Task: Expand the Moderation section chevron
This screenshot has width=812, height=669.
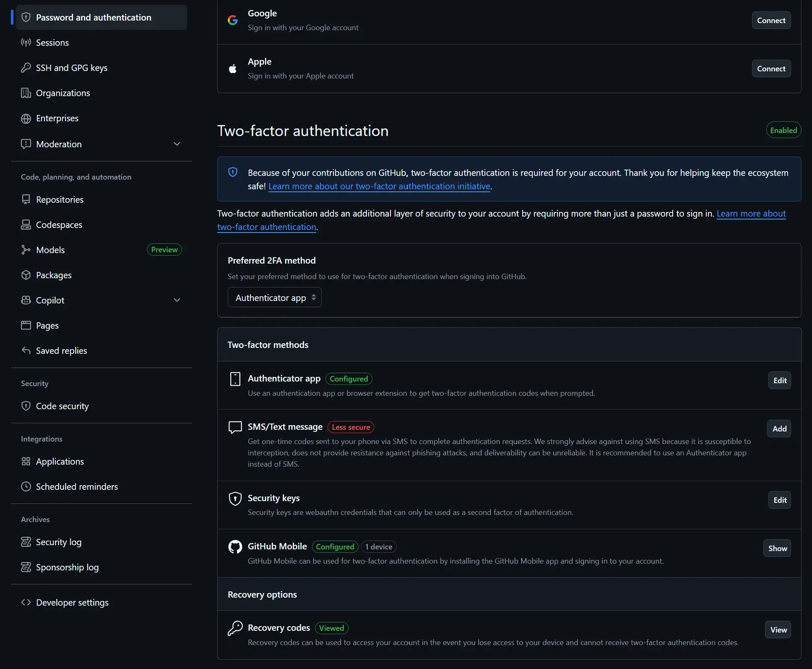Action: point(177,144)
